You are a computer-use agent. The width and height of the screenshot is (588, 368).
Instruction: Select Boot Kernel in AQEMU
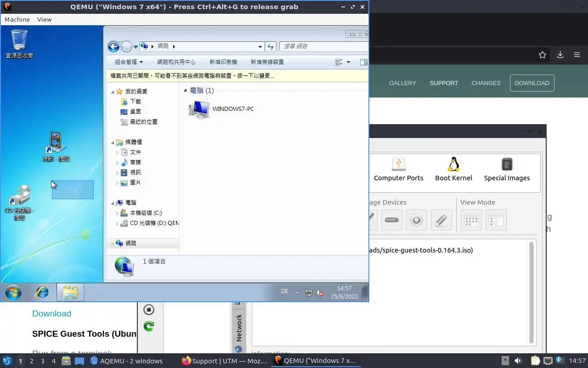pyautogui.click(x=454, y=169)
